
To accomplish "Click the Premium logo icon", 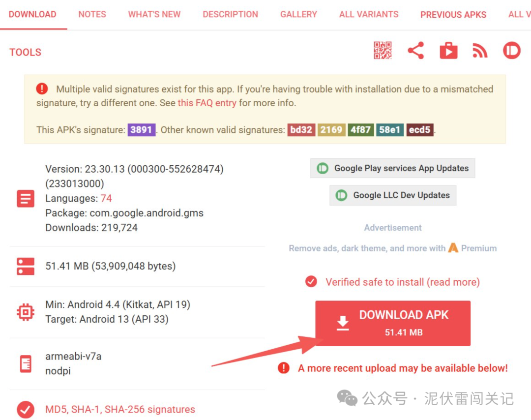I will click(x=453, y=247).
